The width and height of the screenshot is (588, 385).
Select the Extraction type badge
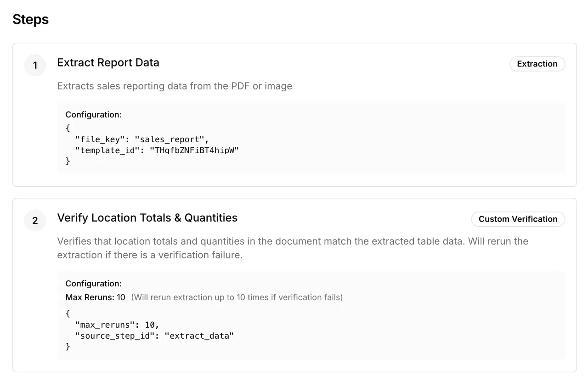coord(537,64)
